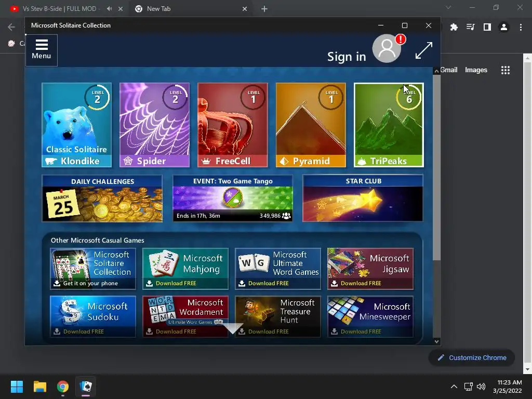Download Microsoft Treasure Hunt tile
Image resolution: width=532 pixels, height=399 pixels.
click(278, 316)
